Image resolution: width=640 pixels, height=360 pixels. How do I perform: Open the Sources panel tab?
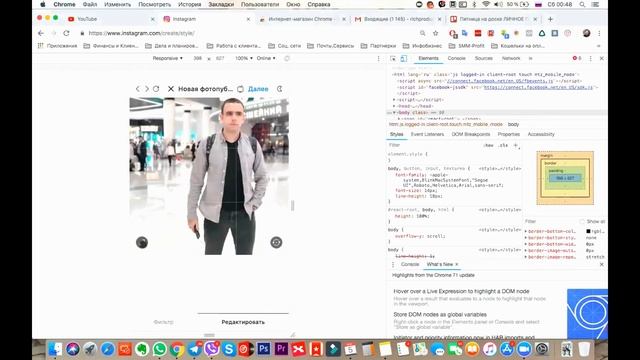484,58
